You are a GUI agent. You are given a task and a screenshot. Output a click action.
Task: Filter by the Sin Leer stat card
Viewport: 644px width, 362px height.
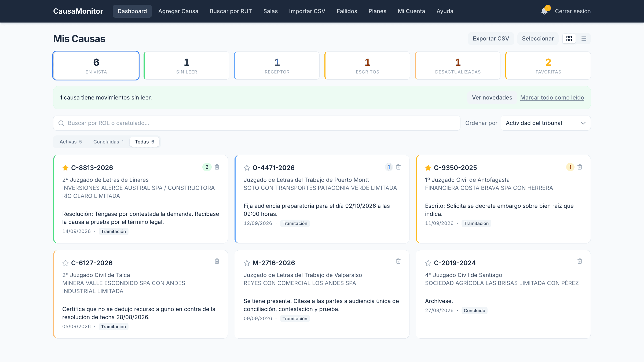(x=186, y=66)
